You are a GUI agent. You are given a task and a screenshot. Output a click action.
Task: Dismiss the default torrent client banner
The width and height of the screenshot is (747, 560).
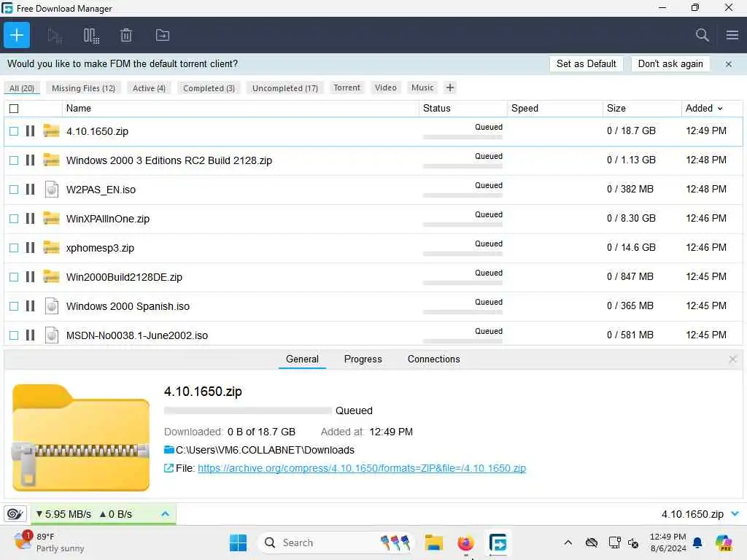729,64
